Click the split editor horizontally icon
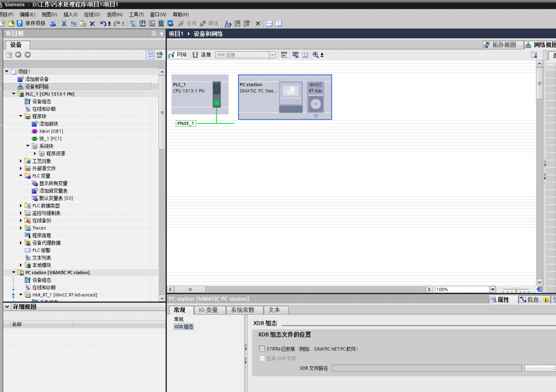This screenshot has height=392, width=556. [x=269, y=23]
